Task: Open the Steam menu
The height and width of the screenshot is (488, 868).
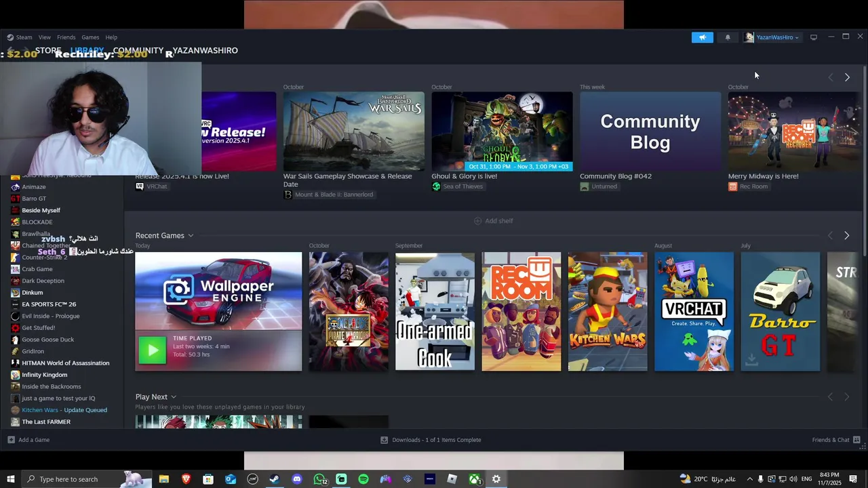Action: (x=20, y=37)
